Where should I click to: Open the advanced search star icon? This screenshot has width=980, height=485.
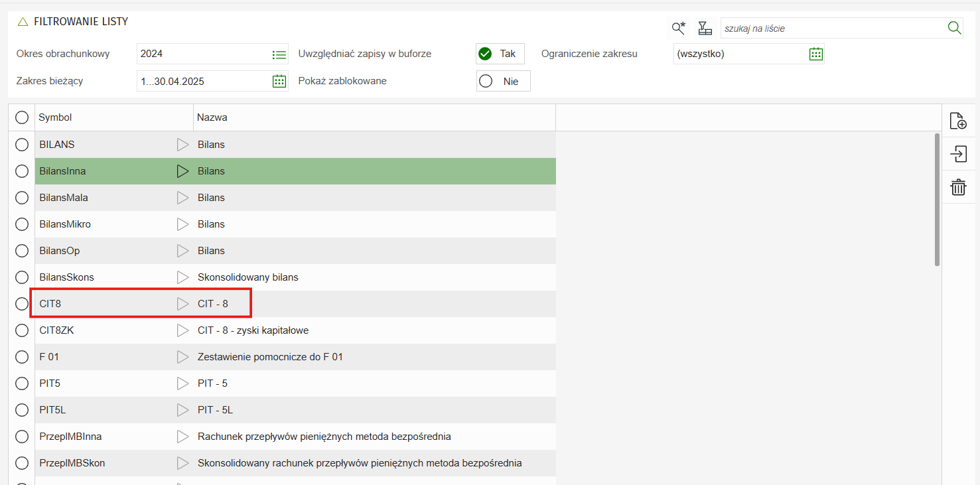point(678,28)
